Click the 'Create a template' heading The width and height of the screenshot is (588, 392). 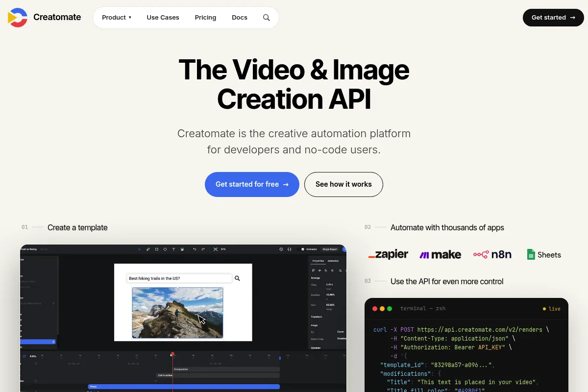tap(77, 227)
